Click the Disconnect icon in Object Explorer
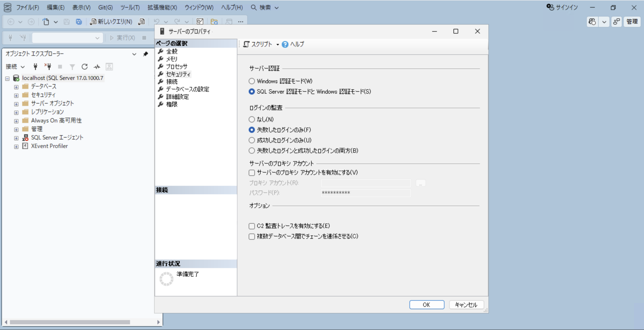The width and height of the screenshot is (644, 330). [x=48, y=67]
